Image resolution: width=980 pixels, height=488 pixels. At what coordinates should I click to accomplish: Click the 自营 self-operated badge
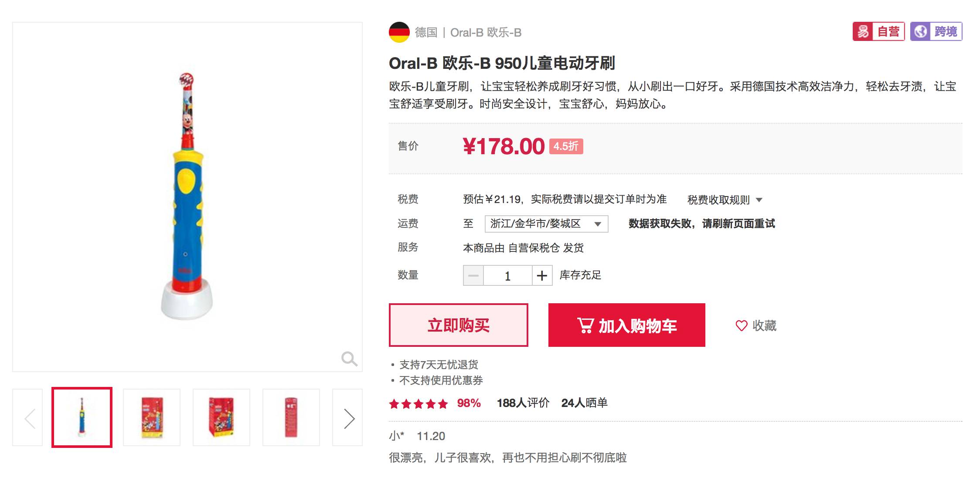click(x=878, y=31)
